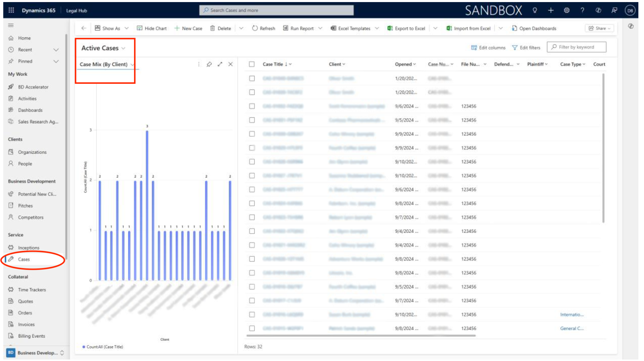The width and height of the screenshot is (644, 361).
Task: Toggle the select-all rows checkbox
Action: 252,64
